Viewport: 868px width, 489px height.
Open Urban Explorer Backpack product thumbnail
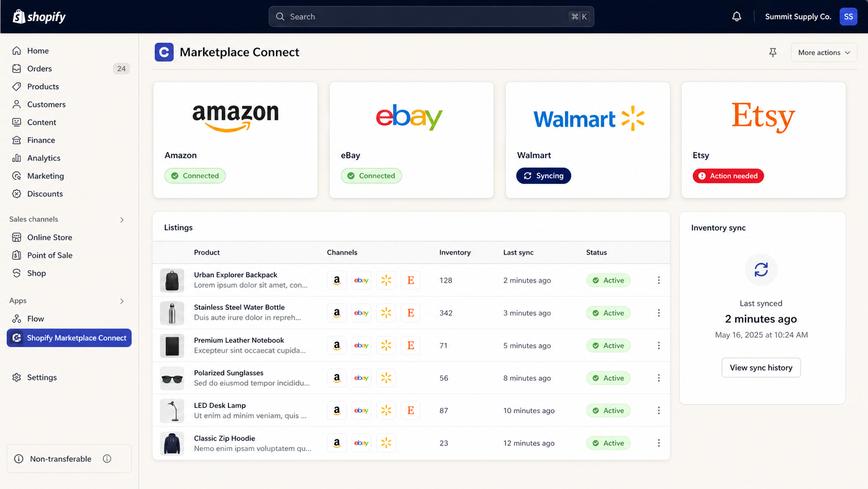tap(172, 280)
